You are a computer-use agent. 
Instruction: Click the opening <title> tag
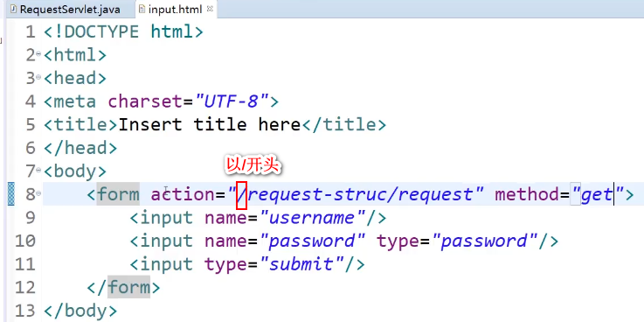point(81,124)
